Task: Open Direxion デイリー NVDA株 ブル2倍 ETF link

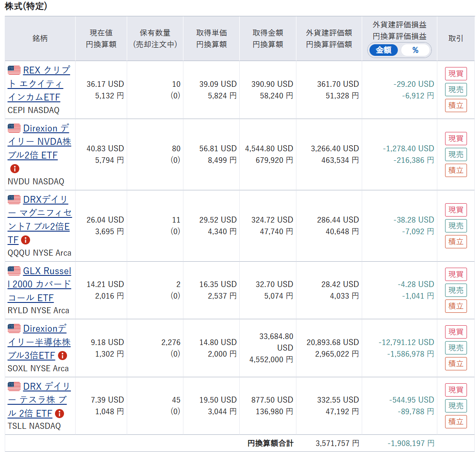Action: (x=40, y=141)
